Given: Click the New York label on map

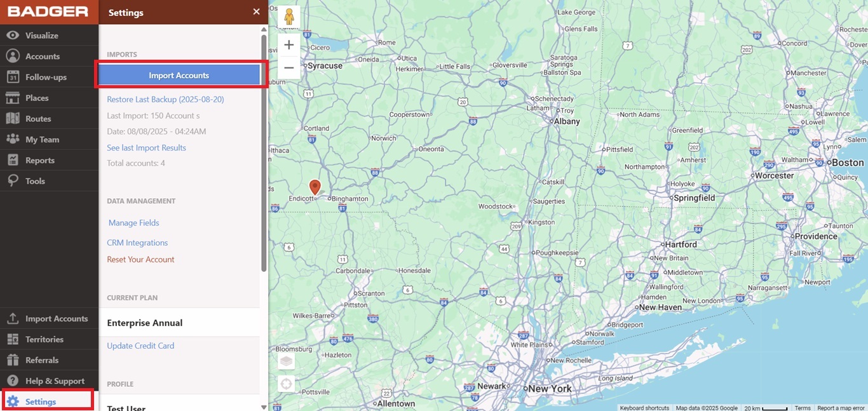Looking at the screenshot, I should (x=550, y=389).
